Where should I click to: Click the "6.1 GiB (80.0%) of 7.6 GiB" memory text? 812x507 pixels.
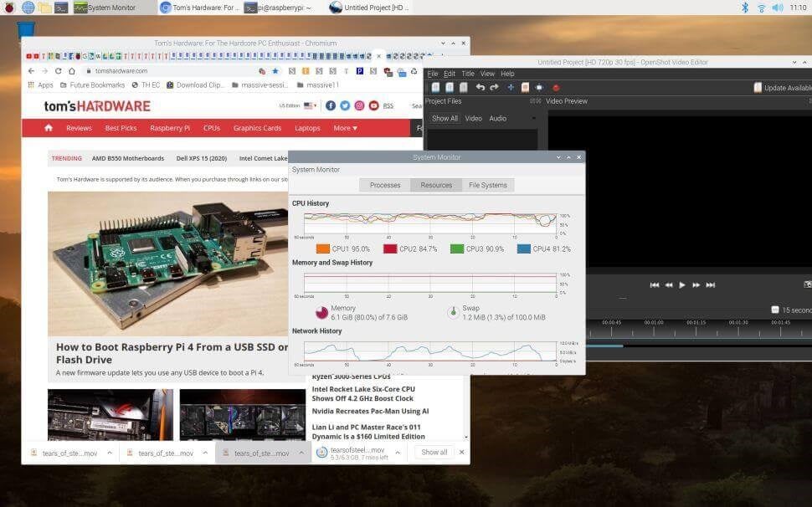[x=369, y=317]
